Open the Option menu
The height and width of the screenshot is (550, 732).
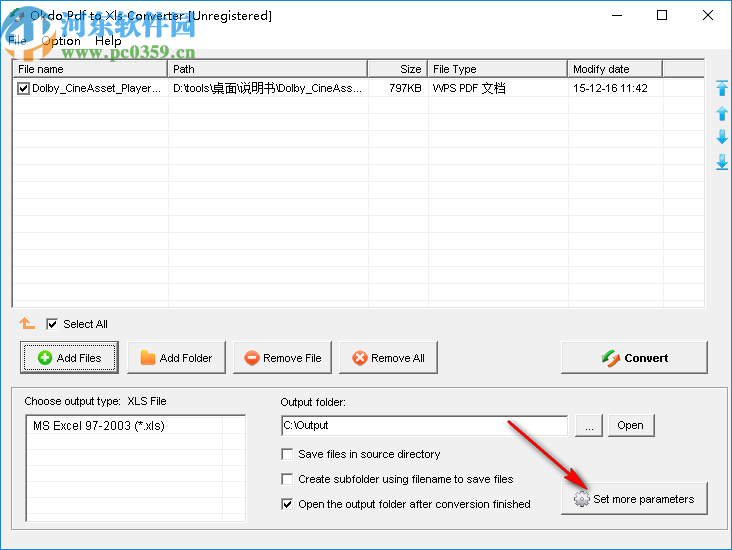(61, 41)
